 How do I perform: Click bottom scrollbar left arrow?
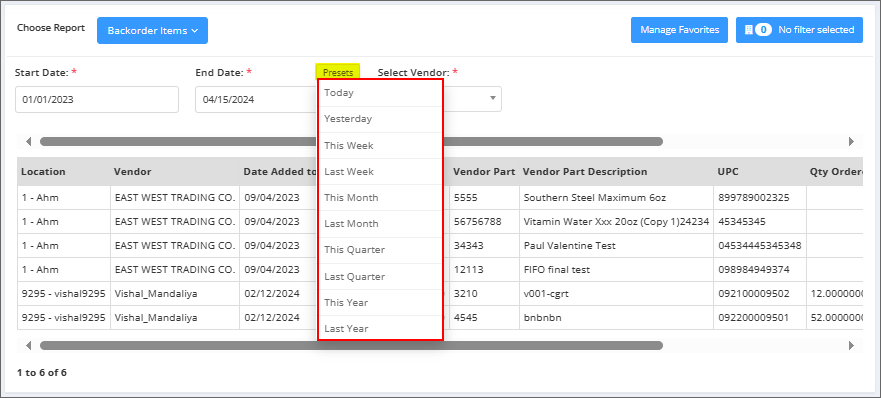click(28, 345)
